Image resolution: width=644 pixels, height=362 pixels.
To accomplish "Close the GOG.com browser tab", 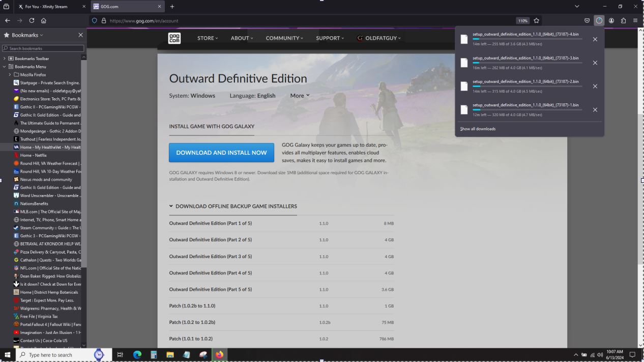I will pos(159,7).
